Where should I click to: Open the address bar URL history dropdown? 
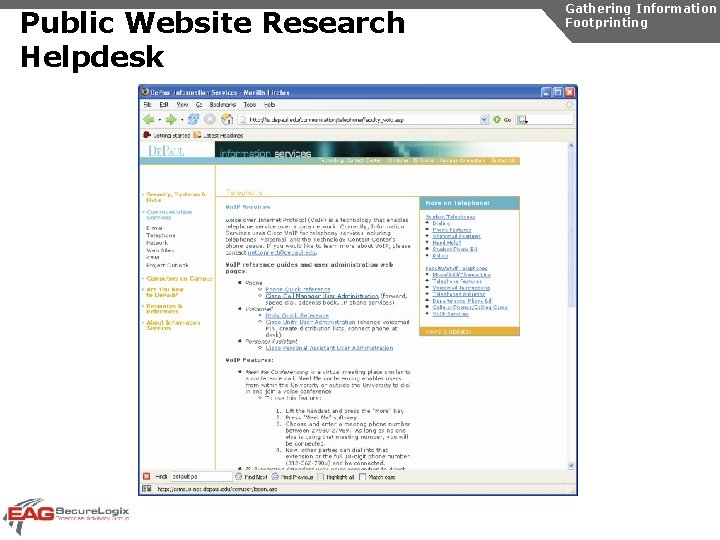(484, 119)
